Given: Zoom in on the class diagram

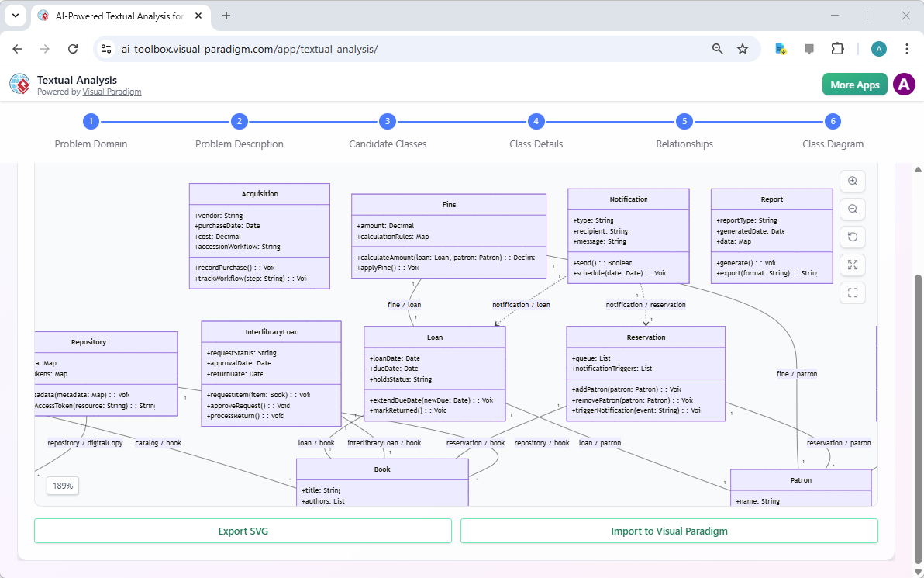Looking at the screenshot, I should pos(853,181).
